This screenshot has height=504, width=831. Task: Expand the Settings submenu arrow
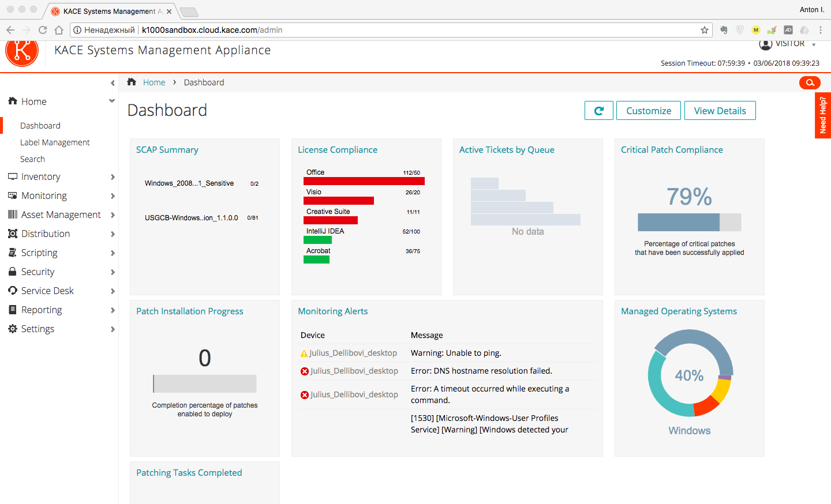(113, 329)
